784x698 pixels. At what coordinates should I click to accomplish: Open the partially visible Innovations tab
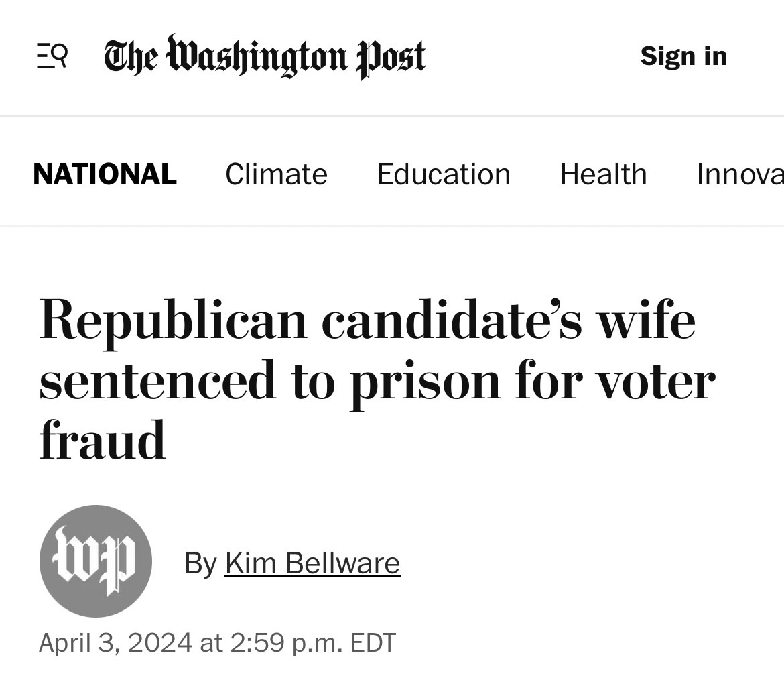pos(740,174)
